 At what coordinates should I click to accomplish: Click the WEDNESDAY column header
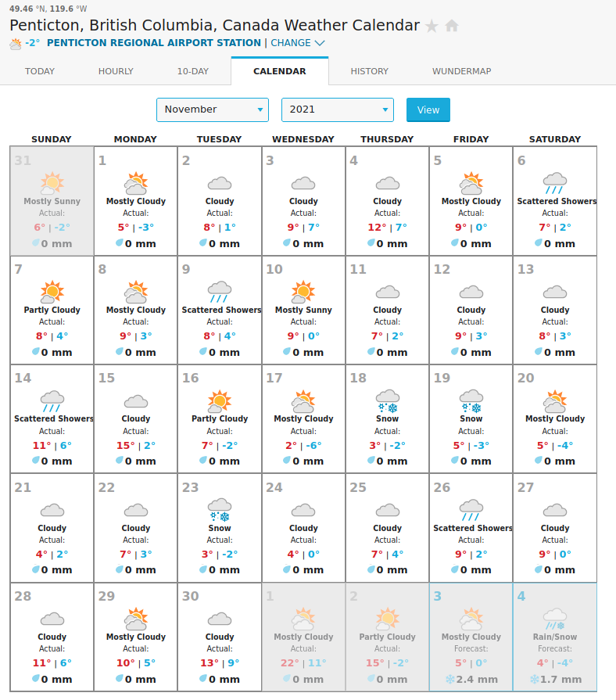(303, 139)
